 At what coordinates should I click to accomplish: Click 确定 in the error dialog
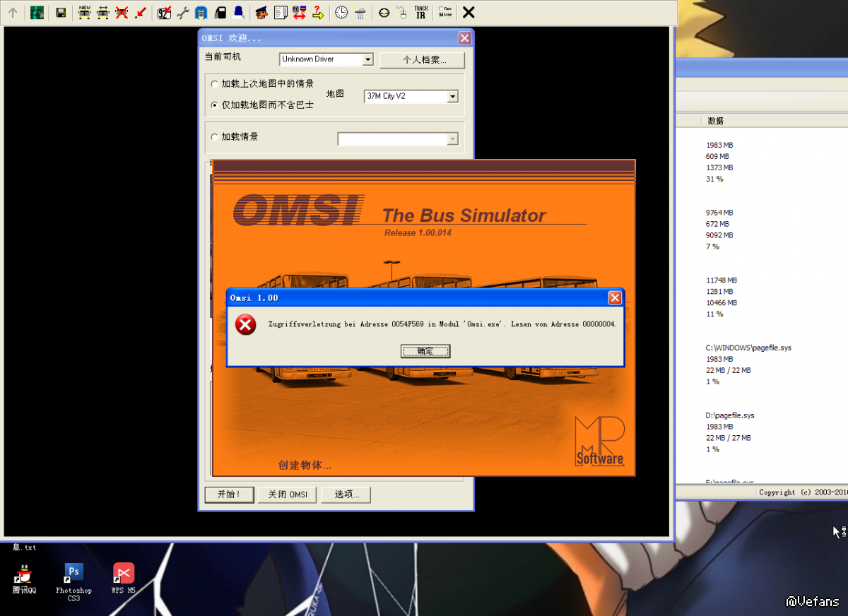(425, 351)
